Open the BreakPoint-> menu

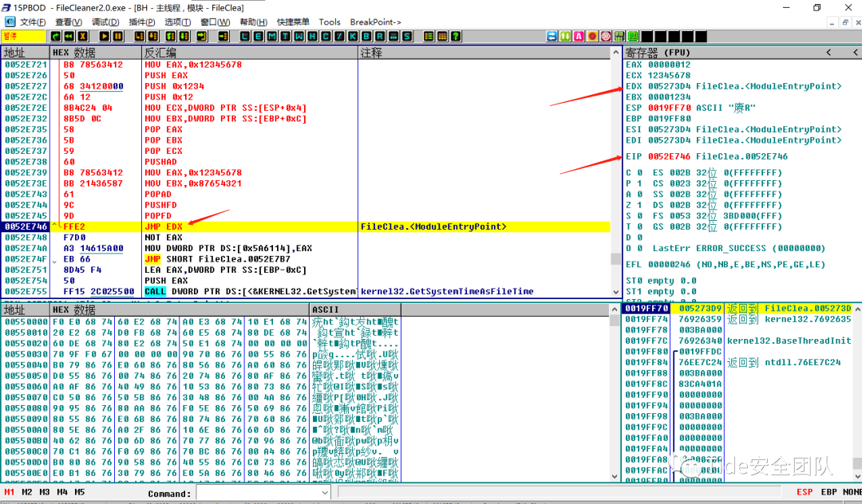[x=375, y=22]
